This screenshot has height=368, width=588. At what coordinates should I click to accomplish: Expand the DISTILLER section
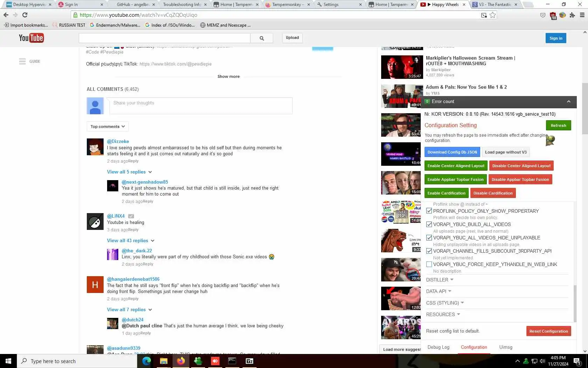coord(440,280)
